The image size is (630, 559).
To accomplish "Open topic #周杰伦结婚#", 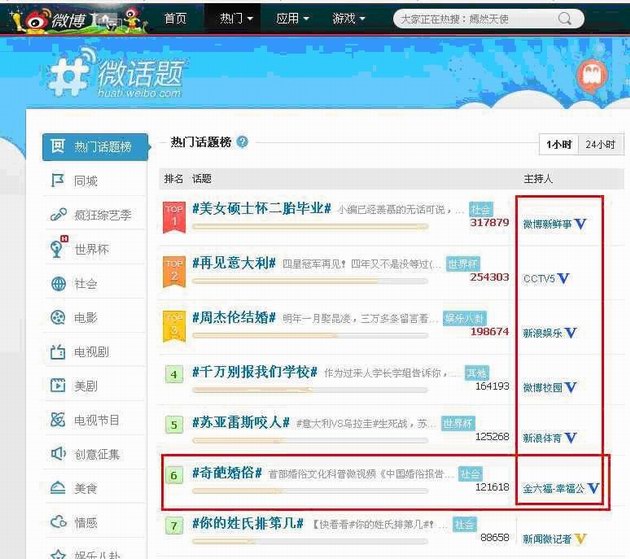I will pyautogui.click(x=234, y=318).
